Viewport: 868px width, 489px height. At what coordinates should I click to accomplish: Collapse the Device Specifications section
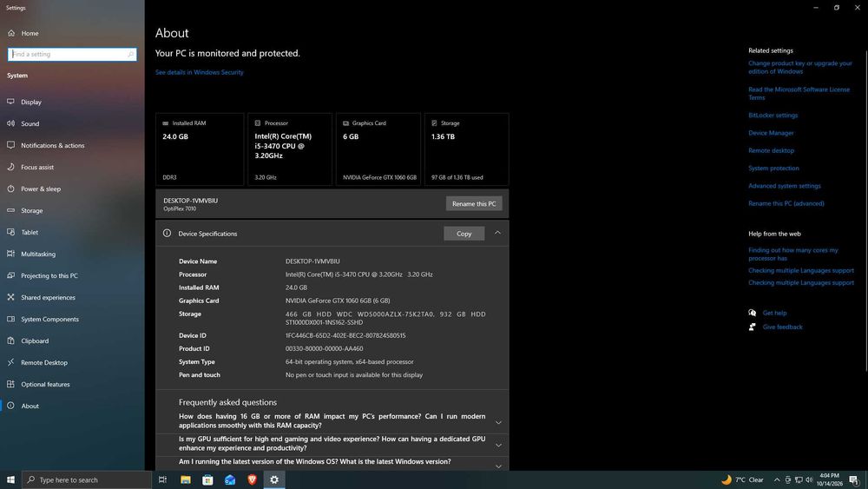point(497,233)
